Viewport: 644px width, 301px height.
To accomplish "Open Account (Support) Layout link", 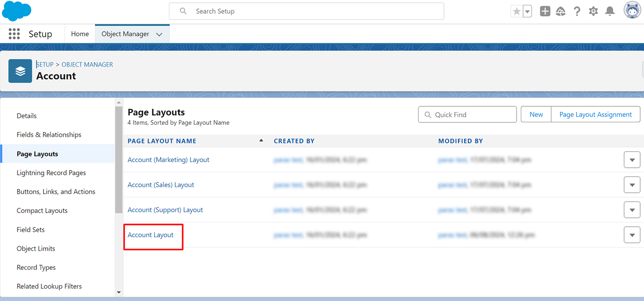I will tap(165, 210).
